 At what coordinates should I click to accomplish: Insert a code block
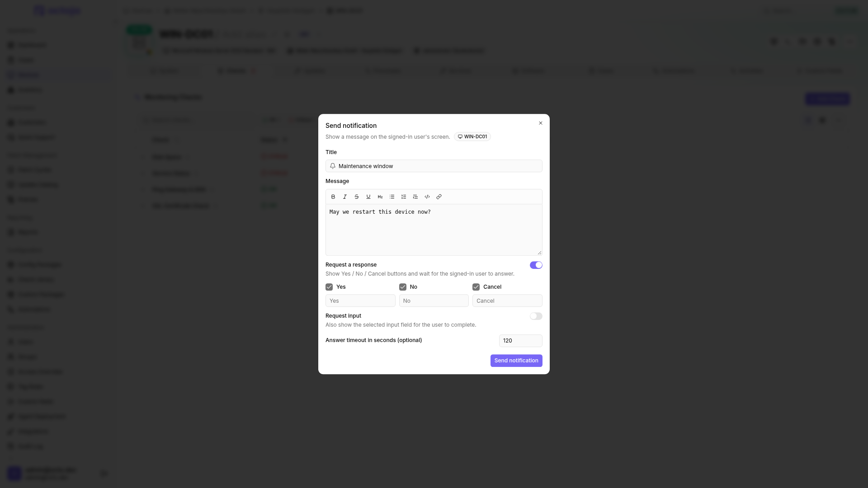click(x=427, y=197)
